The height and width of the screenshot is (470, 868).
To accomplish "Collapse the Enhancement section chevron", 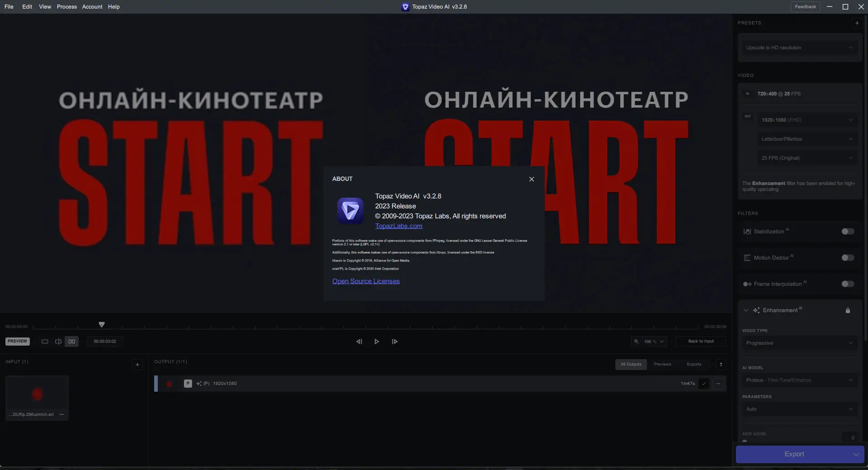I will coord(746,310).
